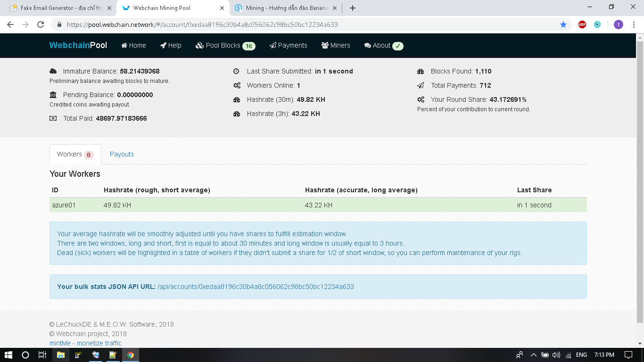Open the "mintMe - monetize traffic" link
The image size is (644, 362).
[85, 343]
